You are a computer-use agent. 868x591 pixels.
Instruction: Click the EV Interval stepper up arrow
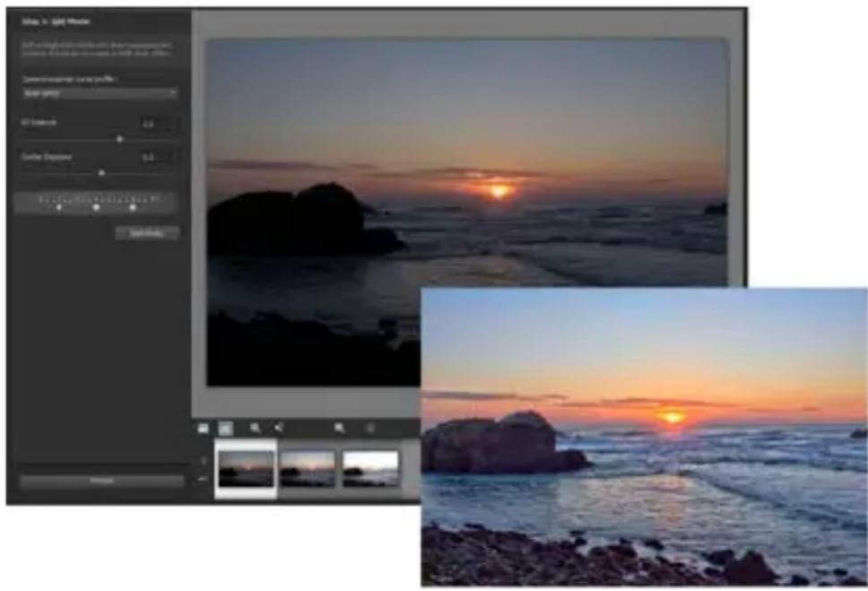[169, 121]
